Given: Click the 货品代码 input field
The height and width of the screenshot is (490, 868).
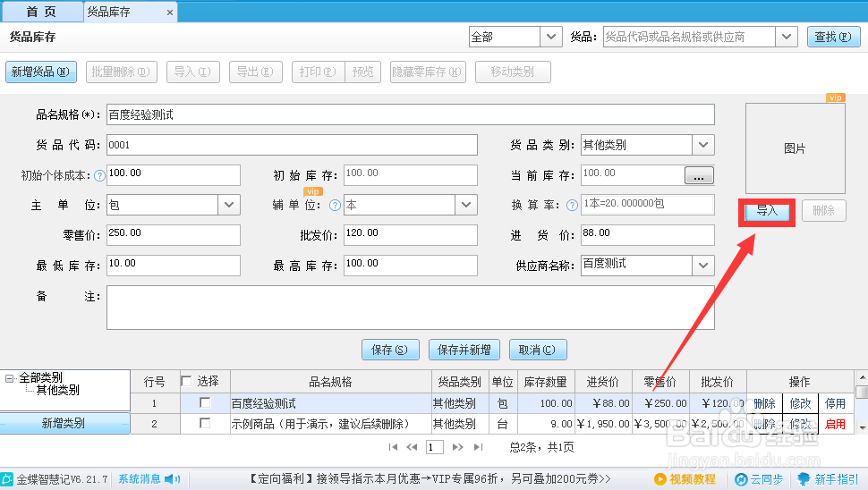Looking at the screenshot, I should 292,145.
